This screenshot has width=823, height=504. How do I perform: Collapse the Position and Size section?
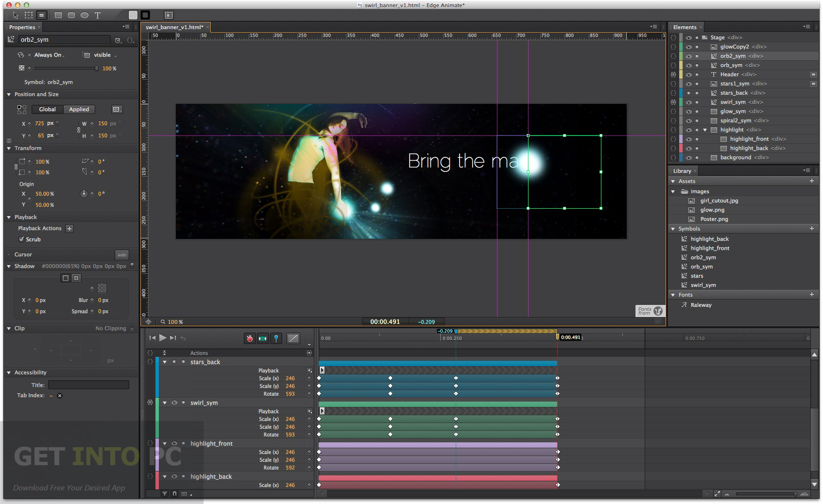pyautogui.click(x=8, y=94)
